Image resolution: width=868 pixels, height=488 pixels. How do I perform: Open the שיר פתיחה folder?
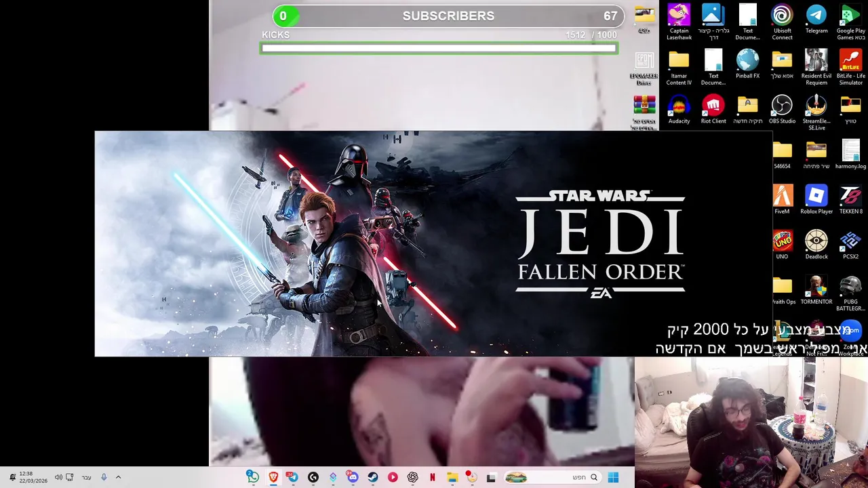816,155
